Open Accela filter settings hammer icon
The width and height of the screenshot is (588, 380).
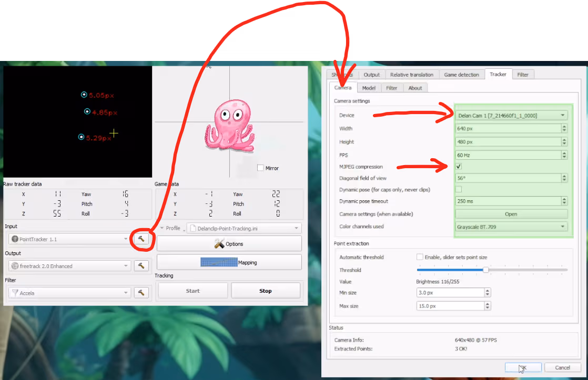[x=141, y=293]
